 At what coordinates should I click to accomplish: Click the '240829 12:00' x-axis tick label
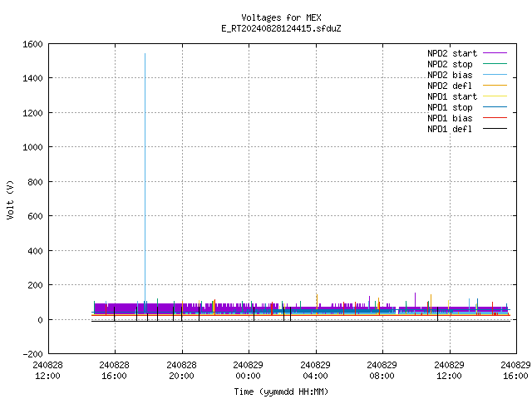449,370
